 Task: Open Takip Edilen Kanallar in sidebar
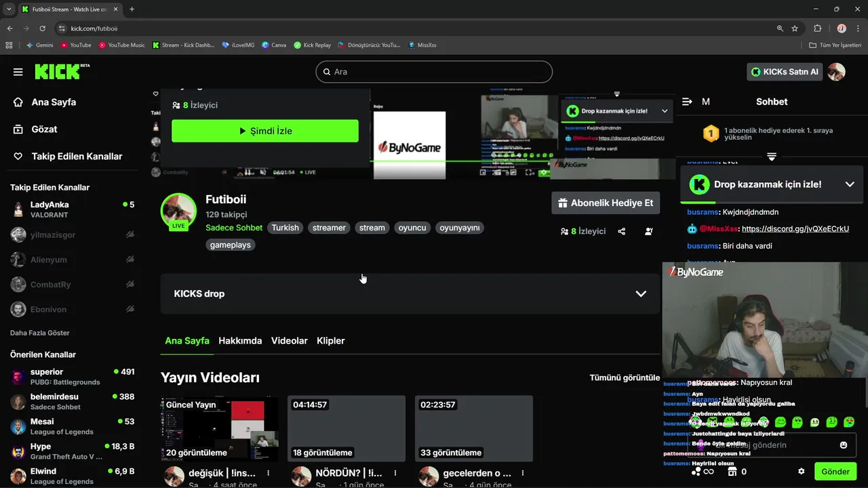click(x=77, y=157)
